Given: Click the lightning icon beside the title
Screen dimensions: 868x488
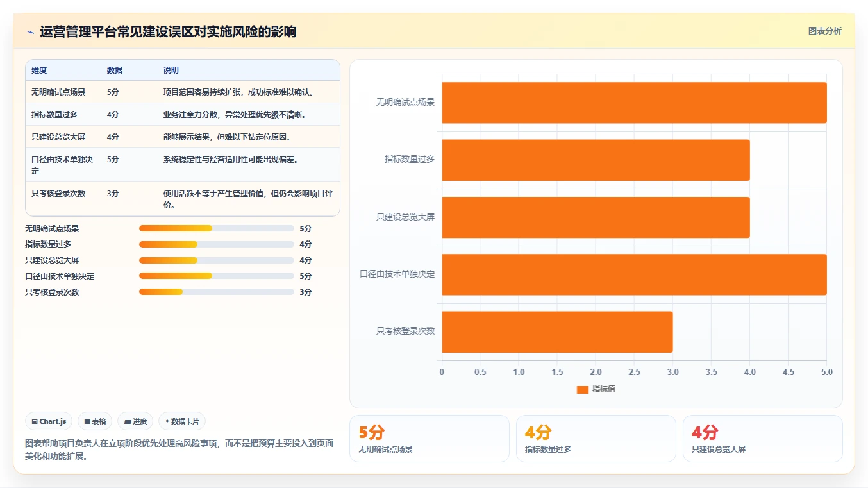Looking at the screenshot, I should [30, 32].
